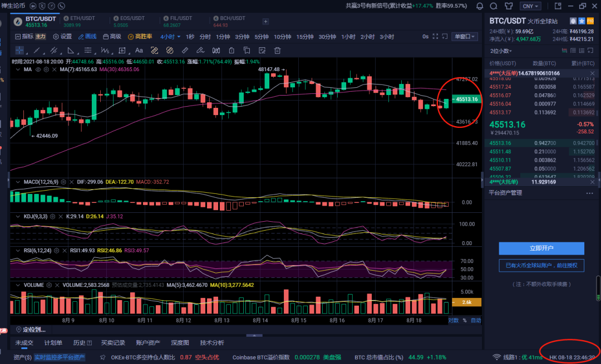601x364 pixels.
Task: Open the CNY currency dropdown
Action: tap(530, 6)
